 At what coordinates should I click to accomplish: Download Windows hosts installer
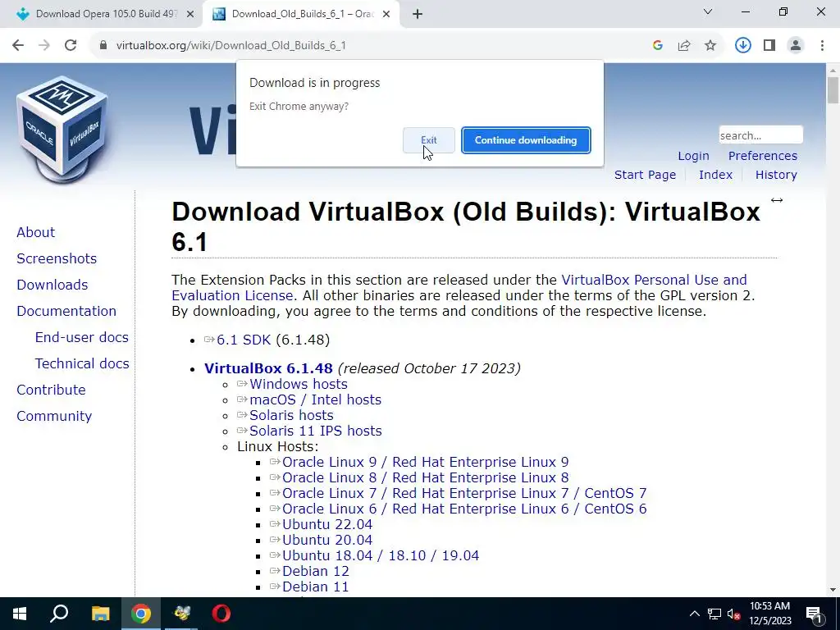pyautogui.click(x=299, y=384)
